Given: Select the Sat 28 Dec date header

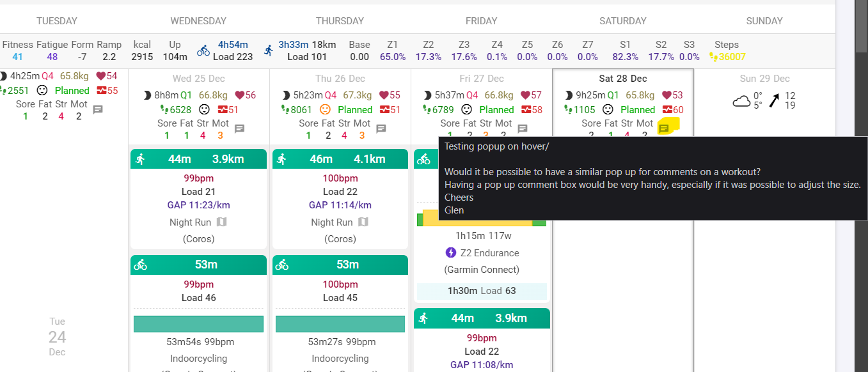Looking at the screenshot, I should (623, 79).
